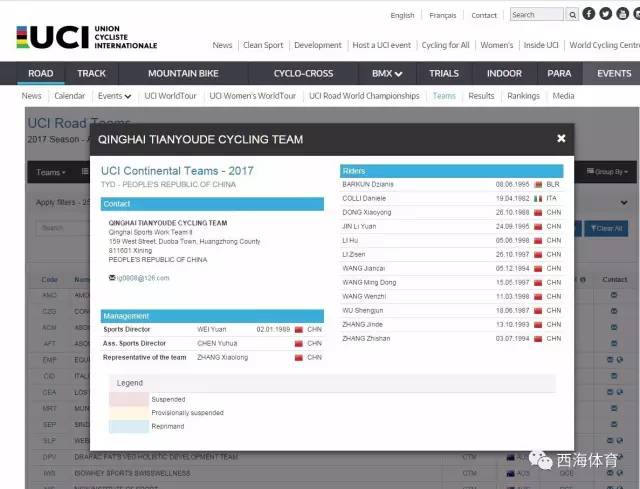
Task: Focus the Search field in the header
Action: tap(537, 15)
